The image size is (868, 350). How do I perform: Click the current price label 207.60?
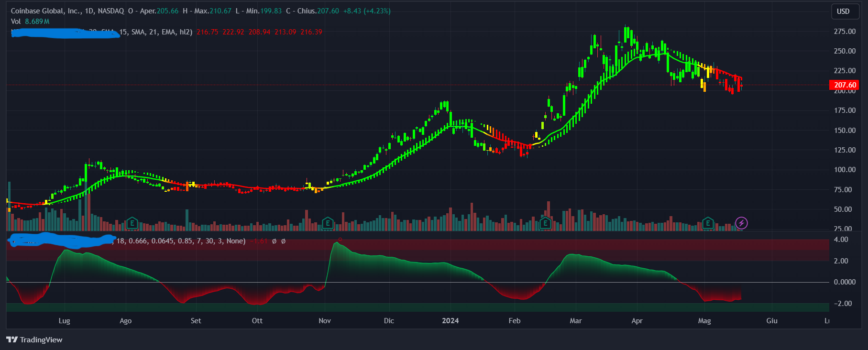845,85
